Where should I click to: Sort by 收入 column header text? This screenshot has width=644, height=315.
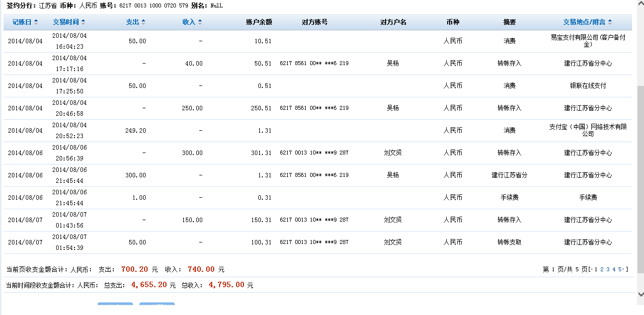[x=189, y=22]
